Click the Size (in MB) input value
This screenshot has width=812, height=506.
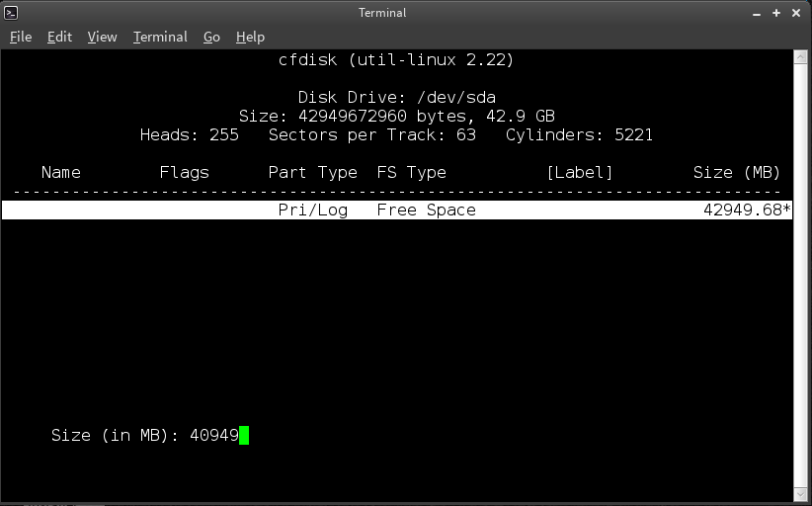pyautogui.click(x=214, y=435)
